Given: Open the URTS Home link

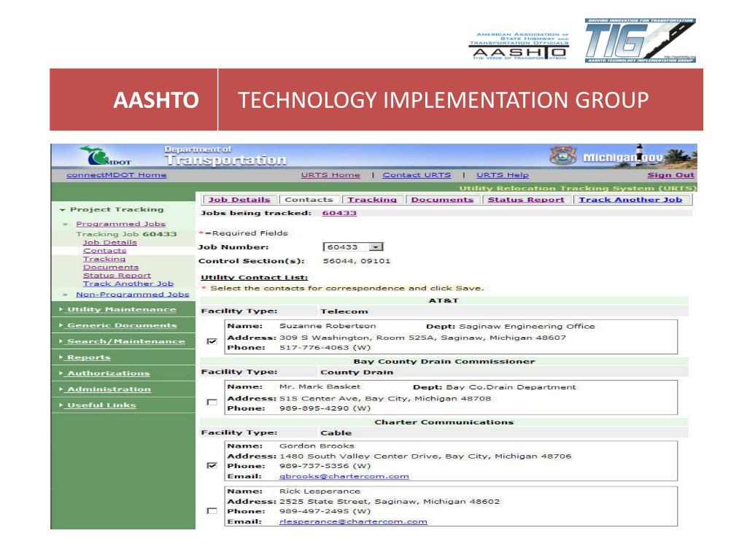Looking at the screenshot, I should click(x=330, y=175).
